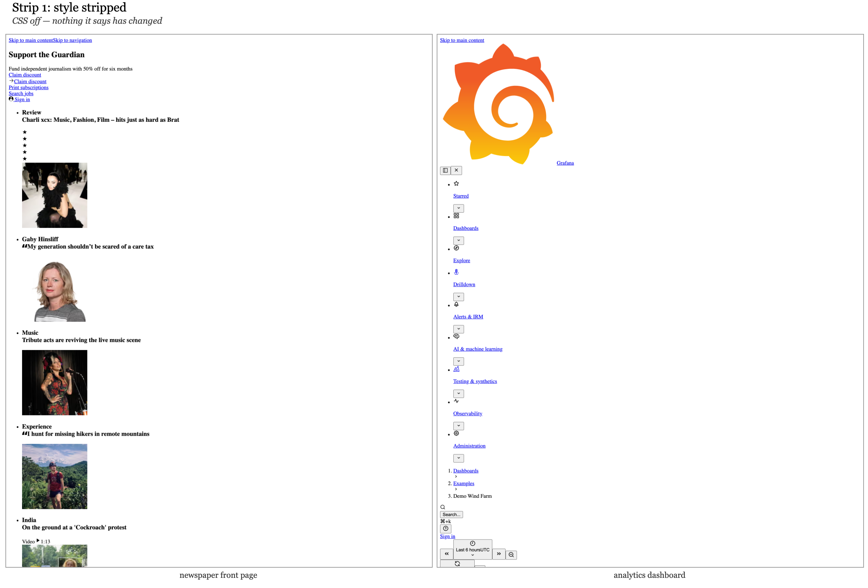The width and height of the screenshot is (868, 588).
Task: Open the tribute acts singer photo
Action: click(55, 383)
